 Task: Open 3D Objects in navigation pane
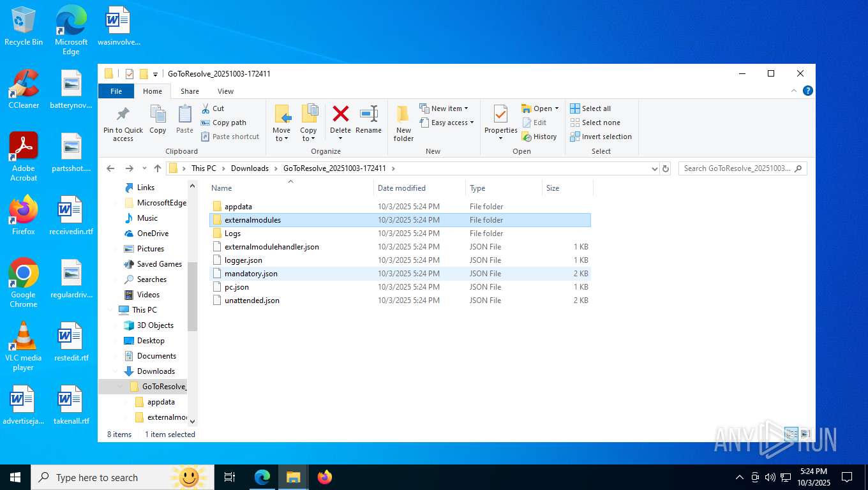(x=148, y=325)
